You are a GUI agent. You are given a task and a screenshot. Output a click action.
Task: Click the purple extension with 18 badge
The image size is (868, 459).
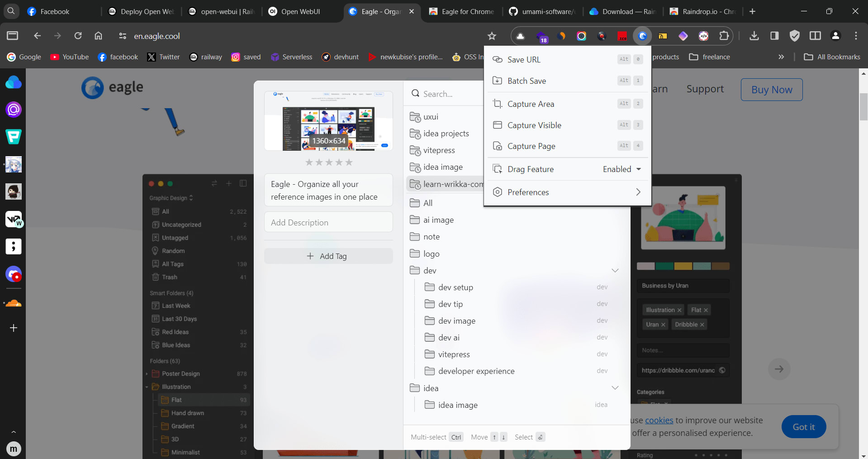(541, 37)
